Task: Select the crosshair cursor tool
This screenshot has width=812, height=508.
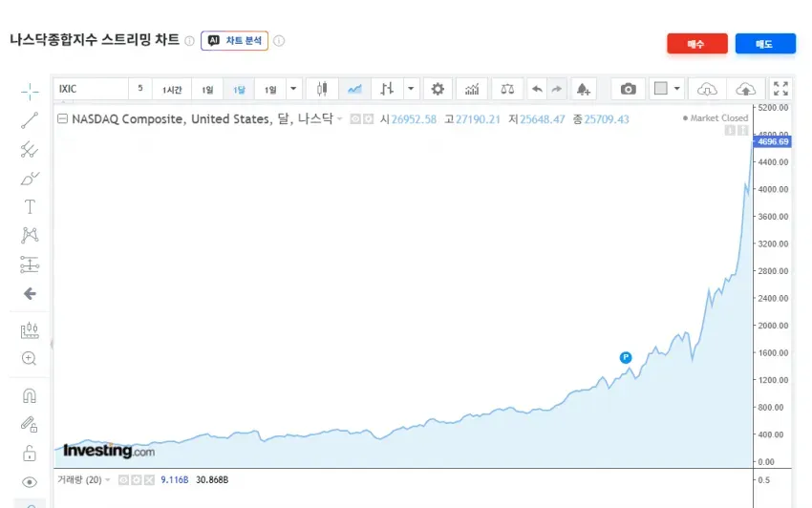Action: [x=30, y=92]
